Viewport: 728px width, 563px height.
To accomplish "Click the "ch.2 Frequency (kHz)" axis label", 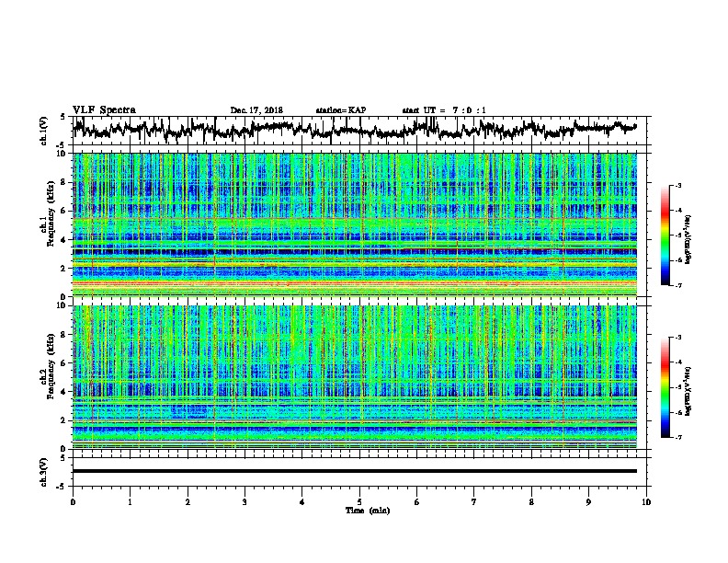I will click(x=47, y=366).
